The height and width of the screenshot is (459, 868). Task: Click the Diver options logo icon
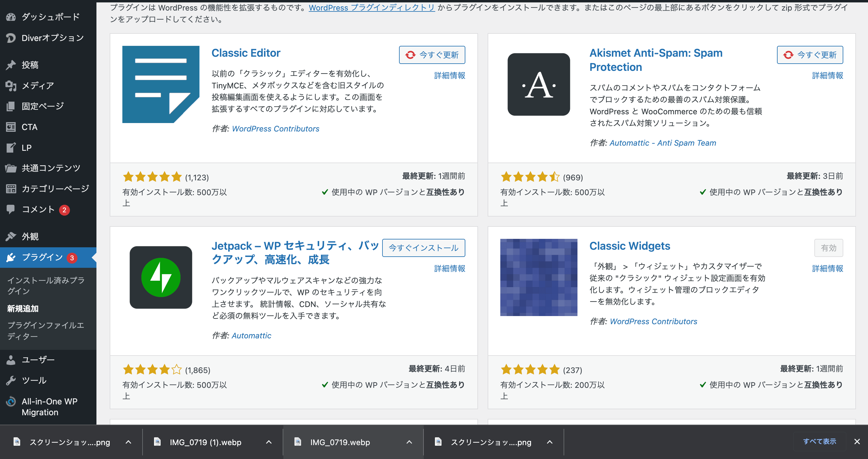[11, 38]
